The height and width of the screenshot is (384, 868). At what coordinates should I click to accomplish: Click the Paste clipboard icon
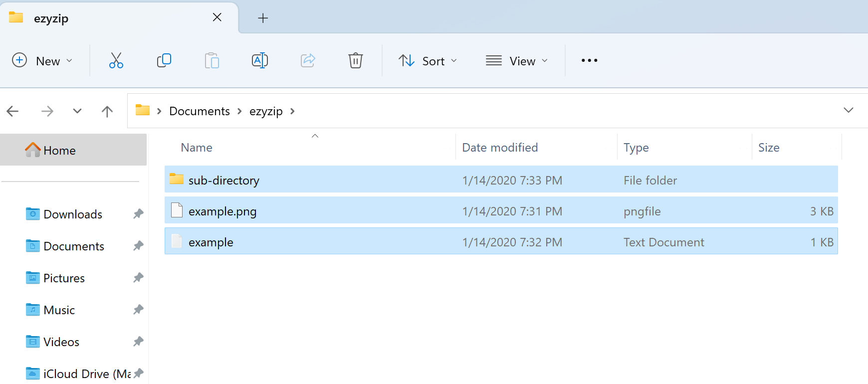212,60
